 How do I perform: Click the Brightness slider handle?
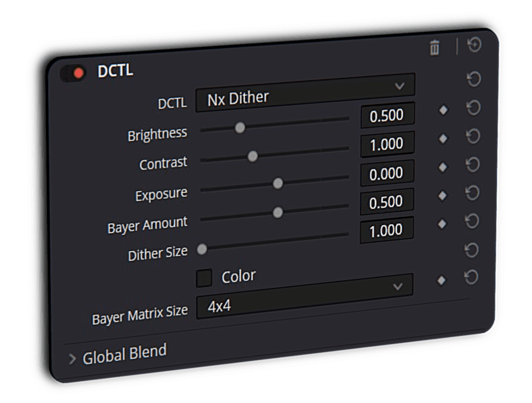240,127
